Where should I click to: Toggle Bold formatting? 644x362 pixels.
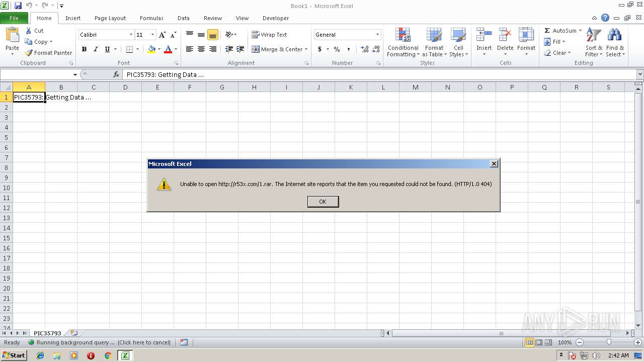click(84, 49)
